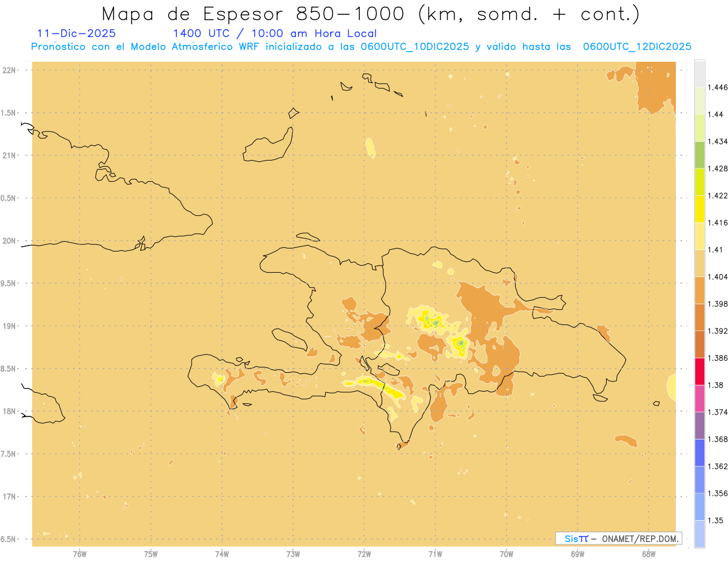This screenshot has height=562, width=728.
Task: Click the '1.404' colorbar value
Action: [x=718, y=276]
